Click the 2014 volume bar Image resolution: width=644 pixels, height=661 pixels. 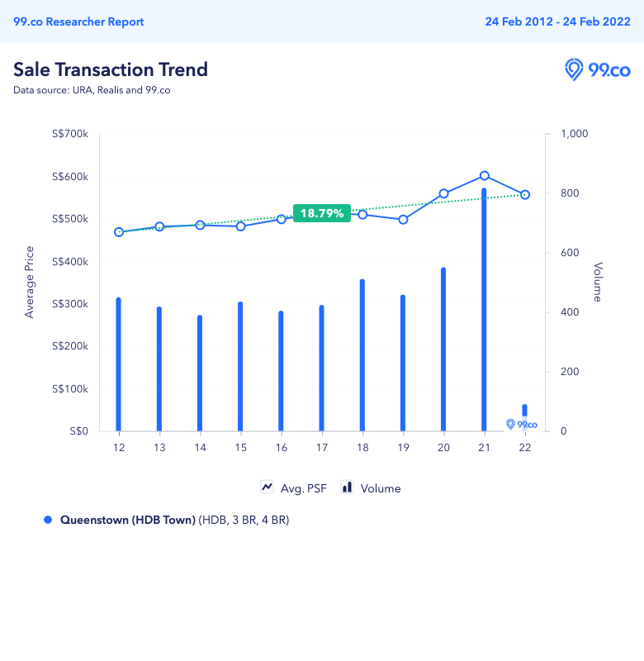pyautogui.click(x=200, y=373)
